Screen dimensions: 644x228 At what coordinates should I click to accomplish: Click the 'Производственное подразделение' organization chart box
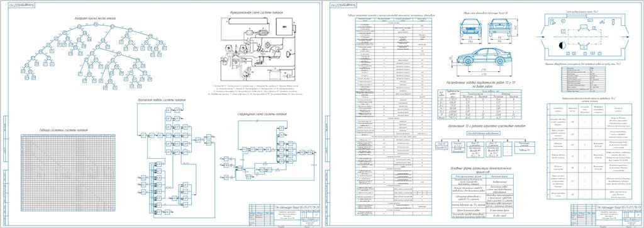pos(484,133)
